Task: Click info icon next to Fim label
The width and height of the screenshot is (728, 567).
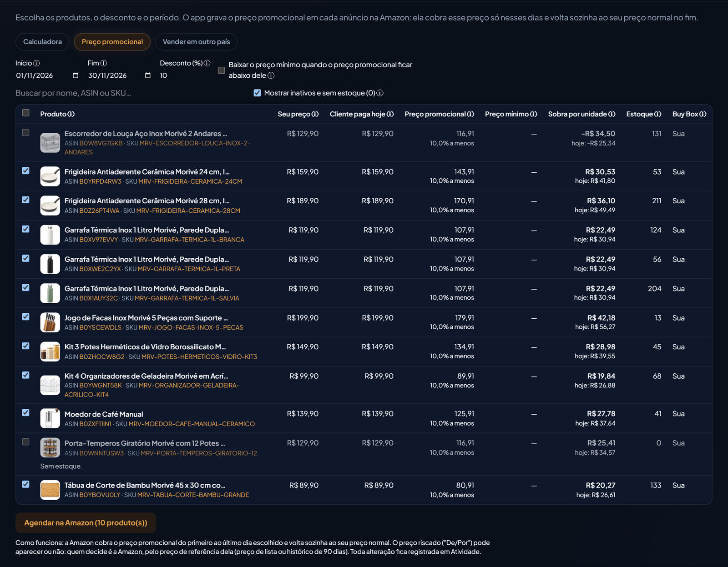Action: click(x=104, y=63)
